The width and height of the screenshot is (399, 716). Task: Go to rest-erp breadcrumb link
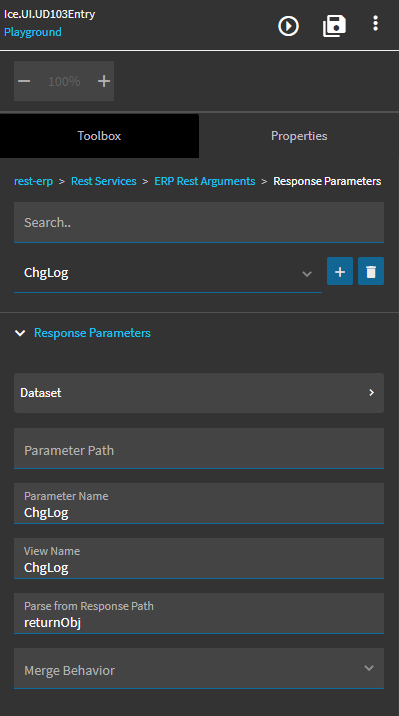pos(33,181)
